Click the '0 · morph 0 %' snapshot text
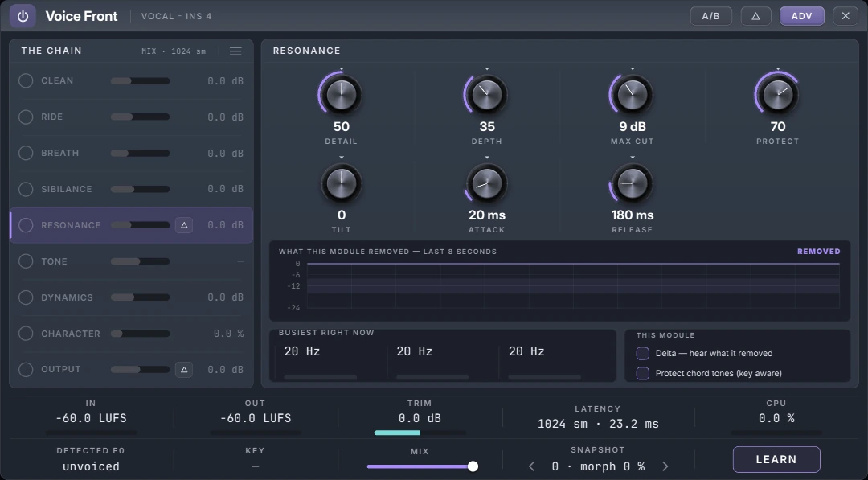Viewport: 868px width, 480px height. coord(598,466)
